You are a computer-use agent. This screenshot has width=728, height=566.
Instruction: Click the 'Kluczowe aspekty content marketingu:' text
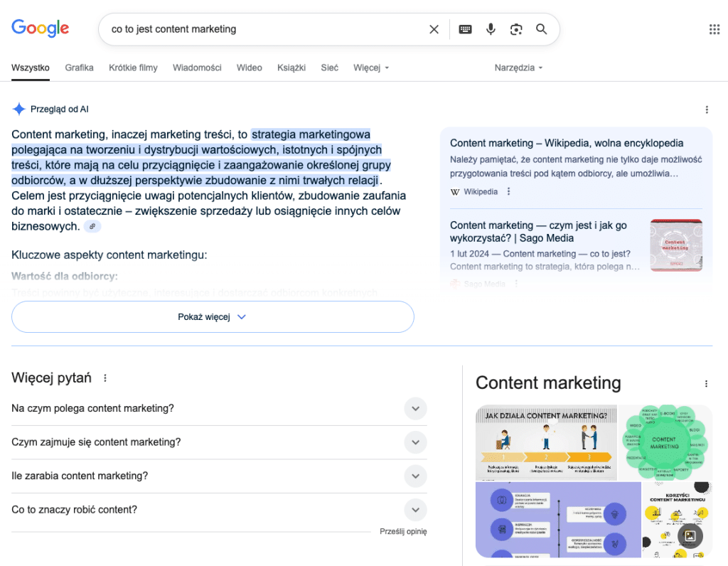[x=109, y=255]
